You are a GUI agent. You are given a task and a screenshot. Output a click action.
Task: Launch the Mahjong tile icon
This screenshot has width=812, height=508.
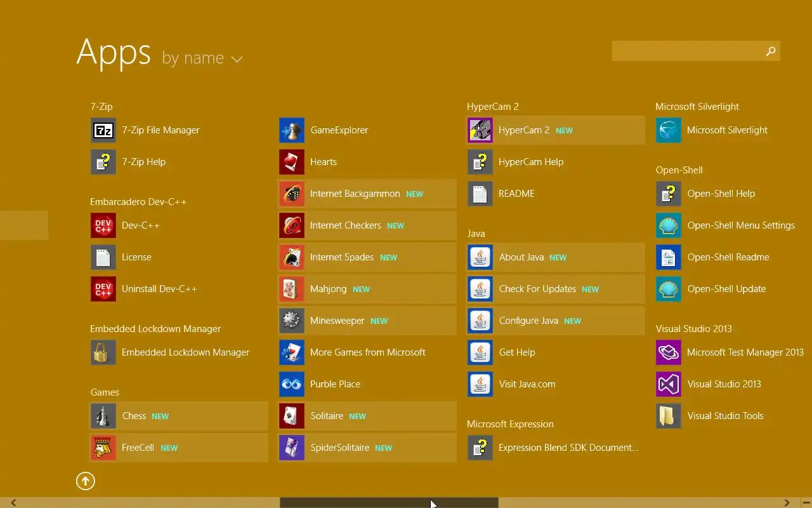coord(292,289)
